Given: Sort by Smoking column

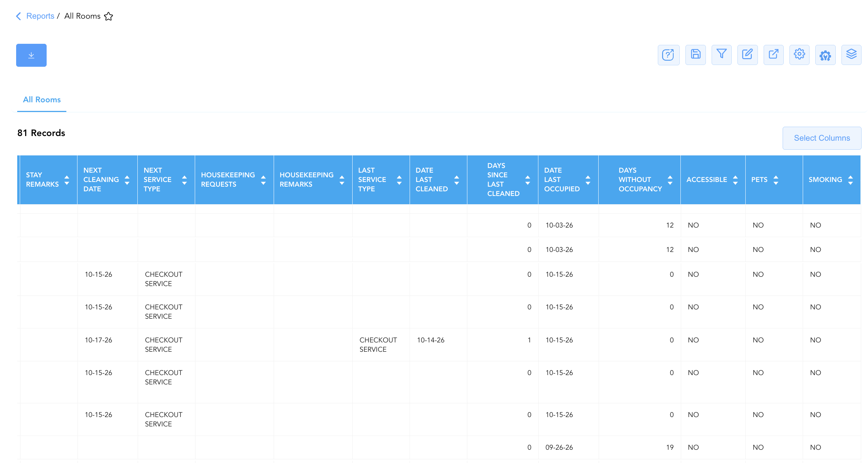Looking at the screenshot, I should [850, 180].
